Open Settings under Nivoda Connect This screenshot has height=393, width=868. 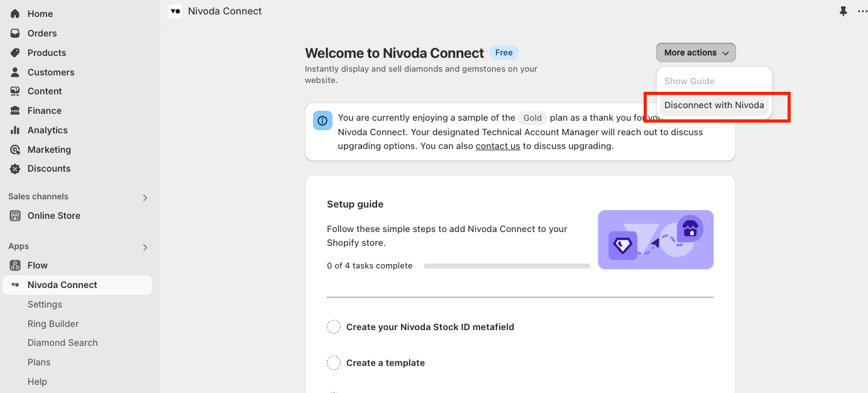(45, 304)
